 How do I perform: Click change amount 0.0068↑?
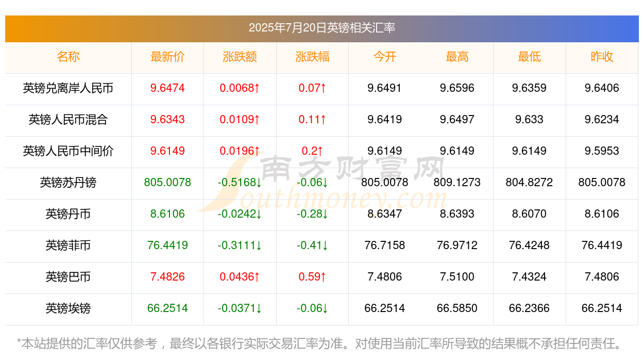[240, 88]
